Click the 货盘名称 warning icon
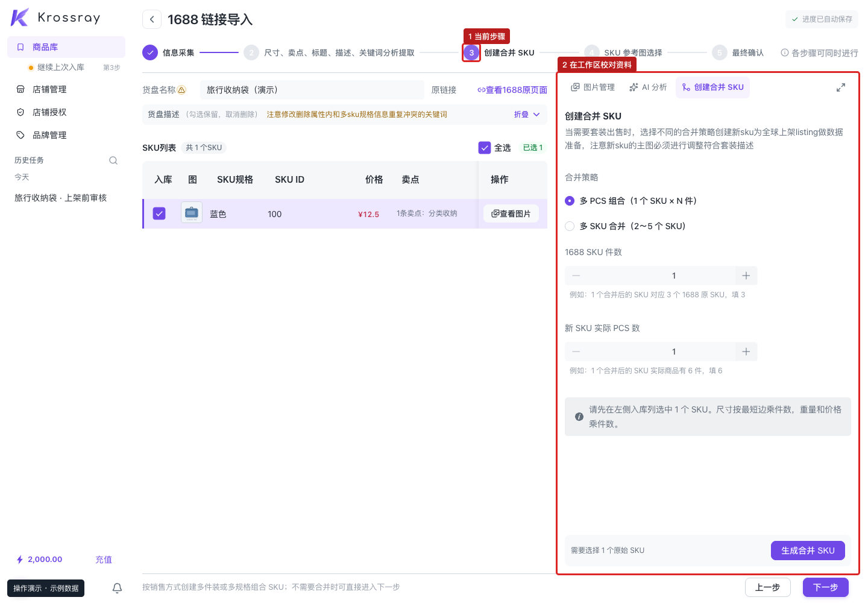Viewport: 868px width, 603px height. tap(181, 90)
